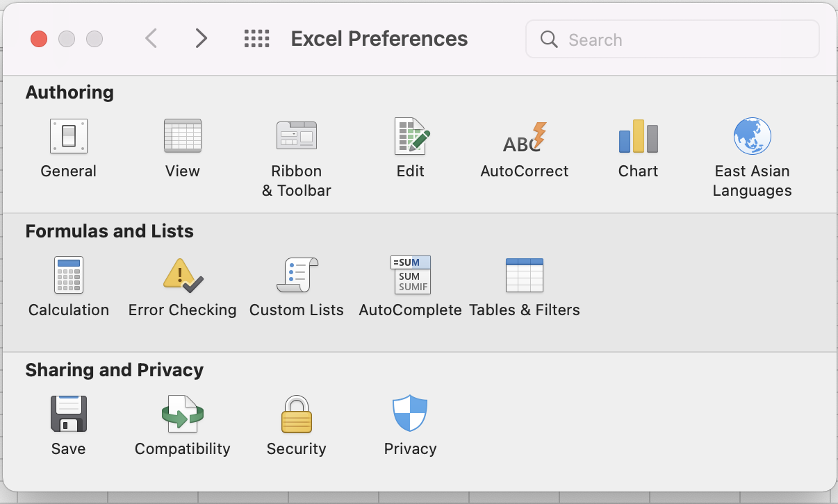Image resolution: width=838 pixels, height=504 pixels.
Task: Open the View preferences icon
Action: tap(183, 136)
